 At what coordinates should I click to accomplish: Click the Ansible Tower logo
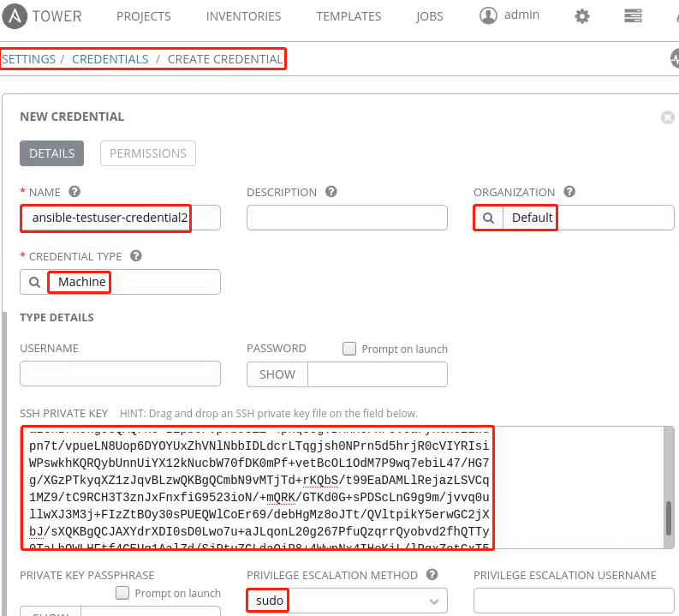tap(17, 16)
